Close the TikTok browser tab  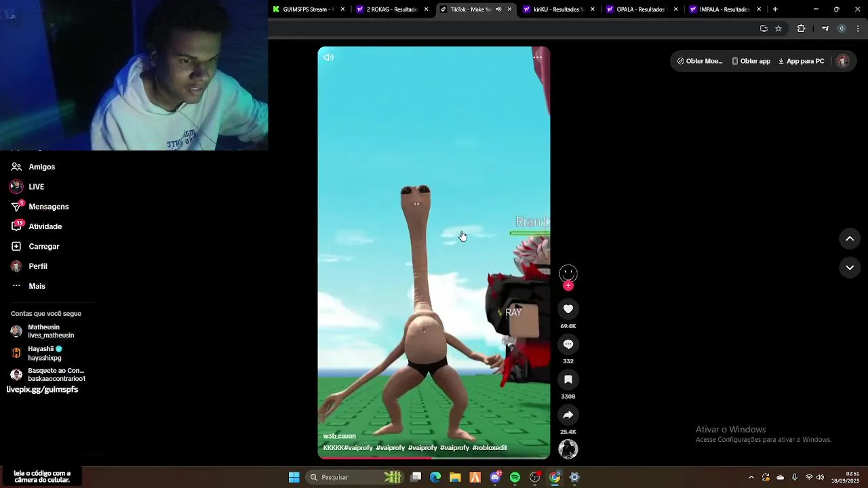[x=509, y=9]
